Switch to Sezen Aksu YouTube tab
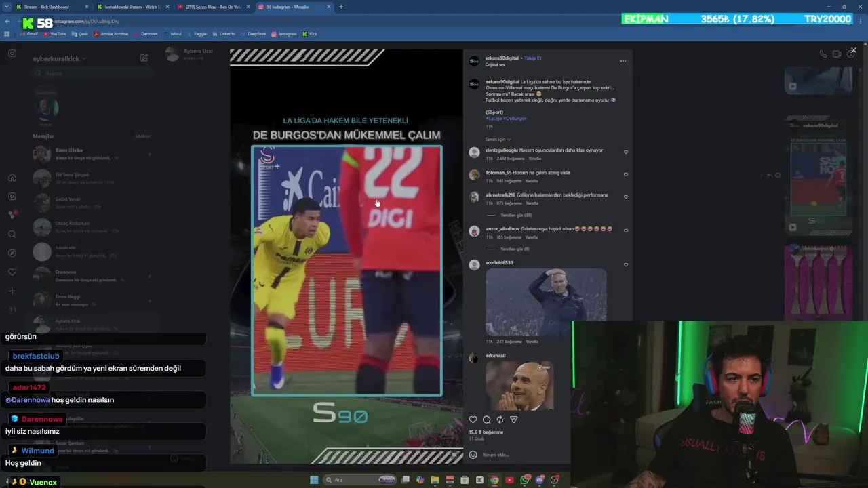 [x=212, y=7]
